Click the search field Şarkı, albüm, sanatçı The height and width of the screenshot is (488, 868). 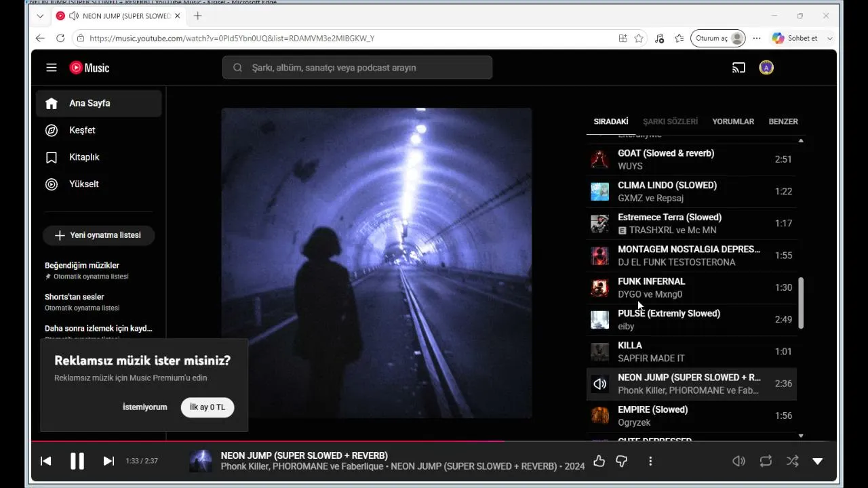click(357, 68)
